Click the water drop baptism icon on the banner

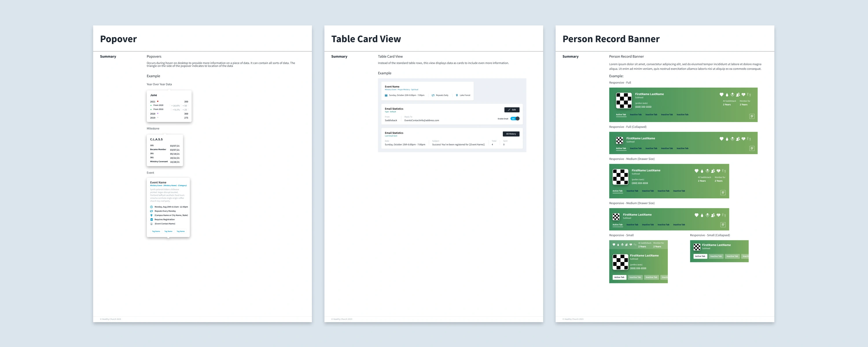727,95
